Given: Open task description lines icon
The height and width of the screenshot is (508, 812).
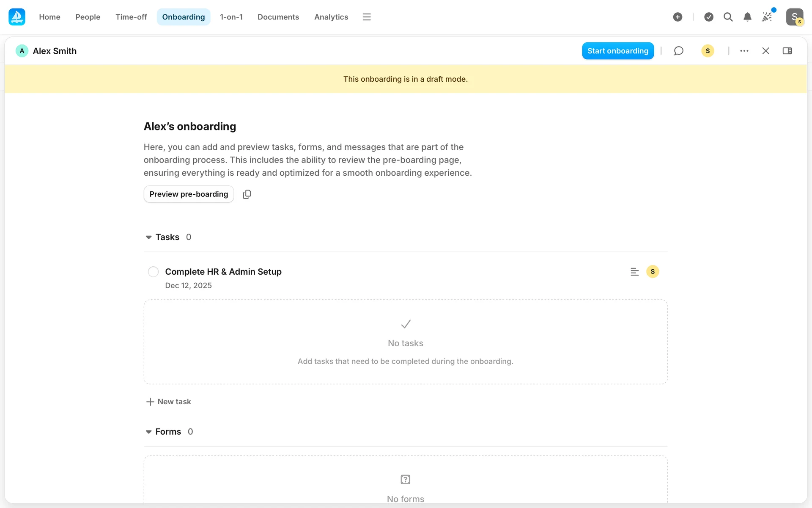Looking at the screenshot, I should pyautogui.click(x=634, y=272).
